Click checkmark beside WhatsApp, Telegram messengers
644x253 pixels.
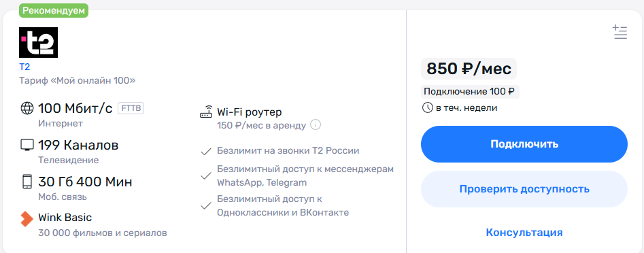(x=206, y=176)
